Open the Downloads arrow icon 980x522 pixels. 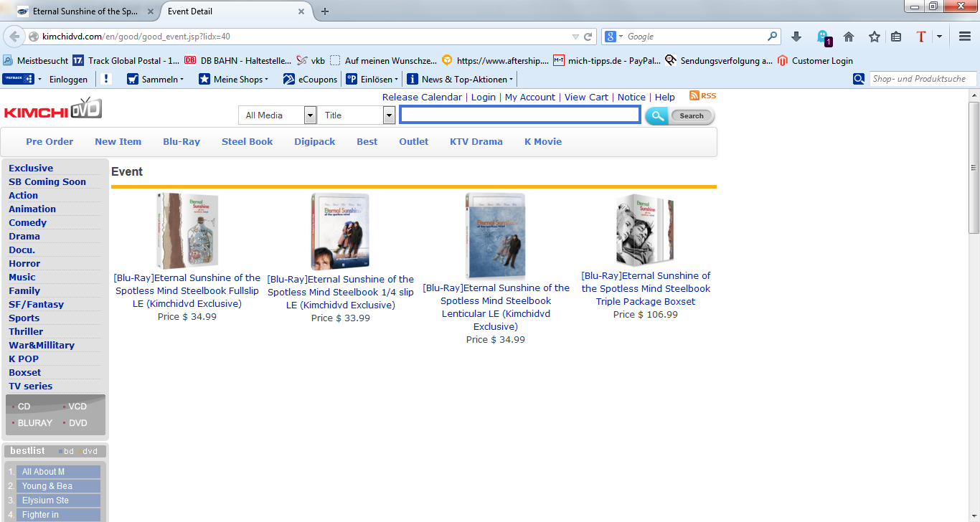[x=796, y=37]
